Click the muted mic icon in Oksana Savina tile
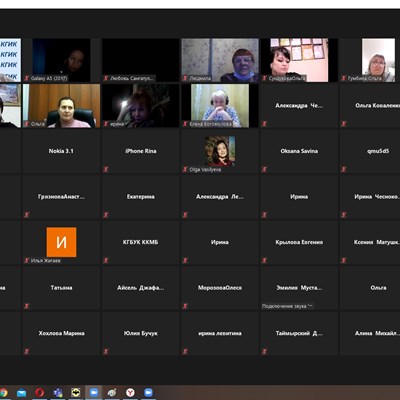Screen dimensions: 400x400 pos(264,169)
